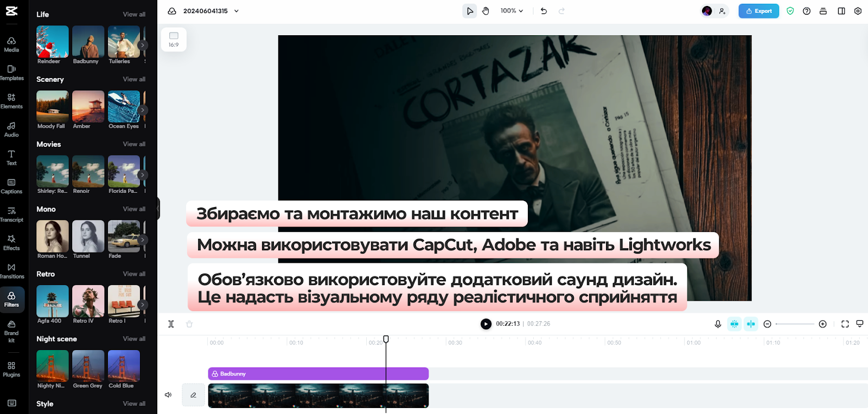Viewport: 868px width, 414px height.
Task: Expand more Mono filters with arrow
Action: tap(142, 240)
